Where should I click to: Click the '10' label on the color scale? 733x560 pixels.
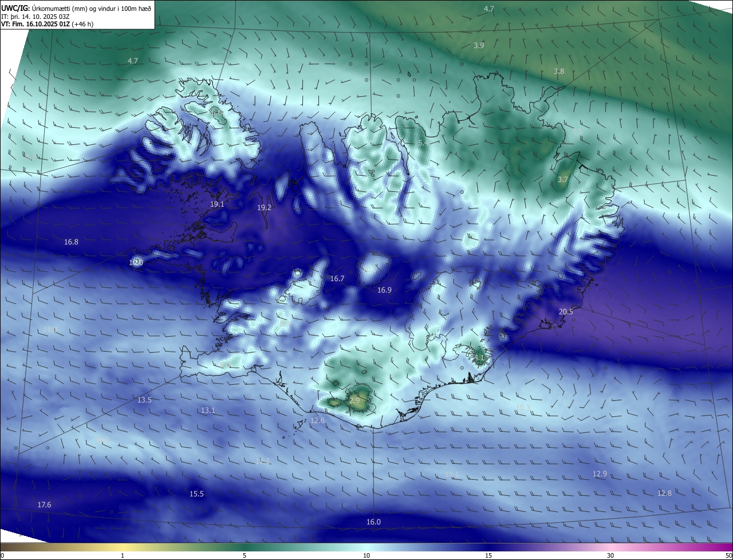tap(366, 555)
